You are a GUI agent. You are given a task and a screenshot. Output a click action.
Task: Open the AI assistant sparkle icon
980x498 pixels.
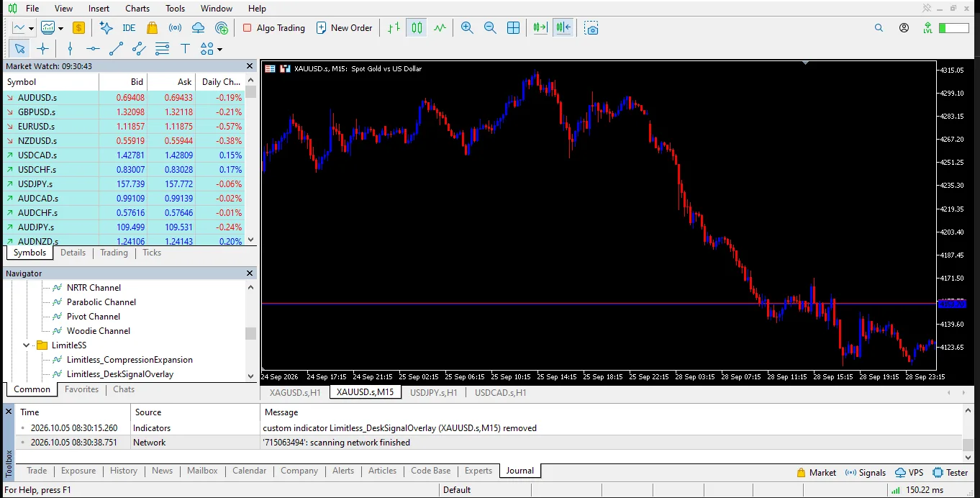tap(106, 28)
